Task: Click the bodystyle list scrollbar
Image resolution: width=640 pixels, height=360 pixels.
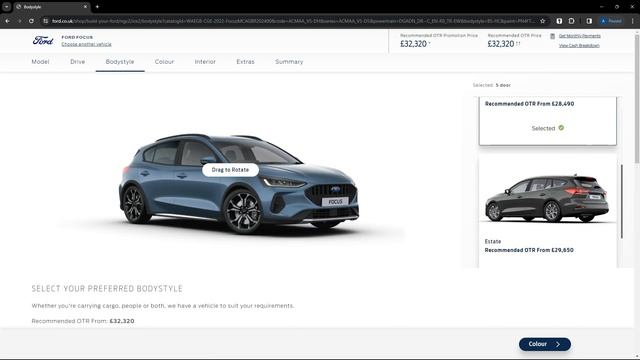Action: (x=622, y=201)
